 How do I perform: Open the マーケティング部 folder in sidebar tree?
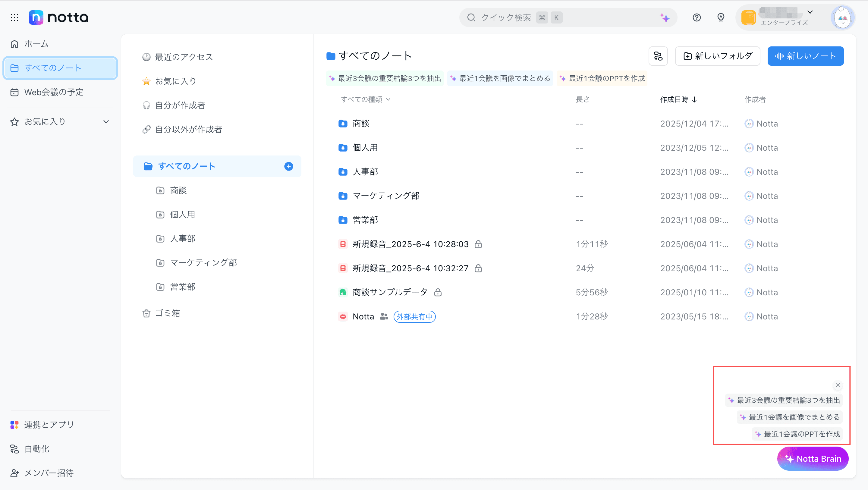click(x=203, y=262)
